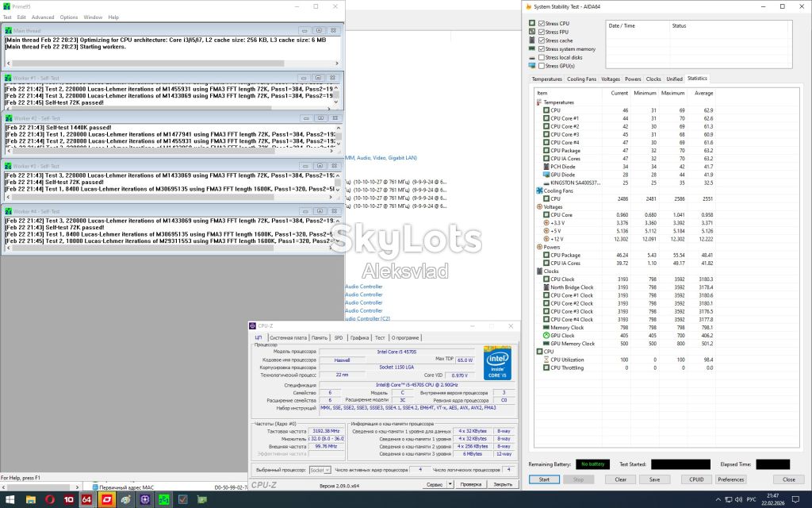Open the notification center icon

click(x=796, y=500)
